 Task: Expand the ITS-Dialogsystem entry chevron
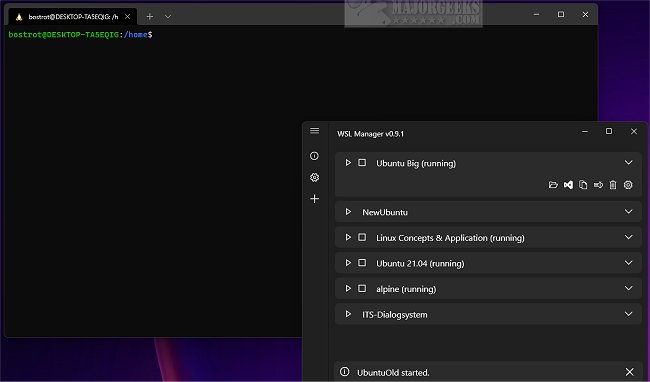(628, 314)
